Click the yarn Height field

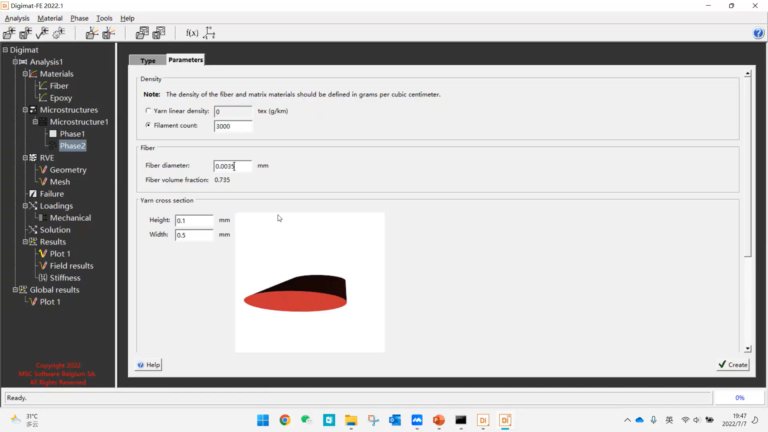[194, 220]
